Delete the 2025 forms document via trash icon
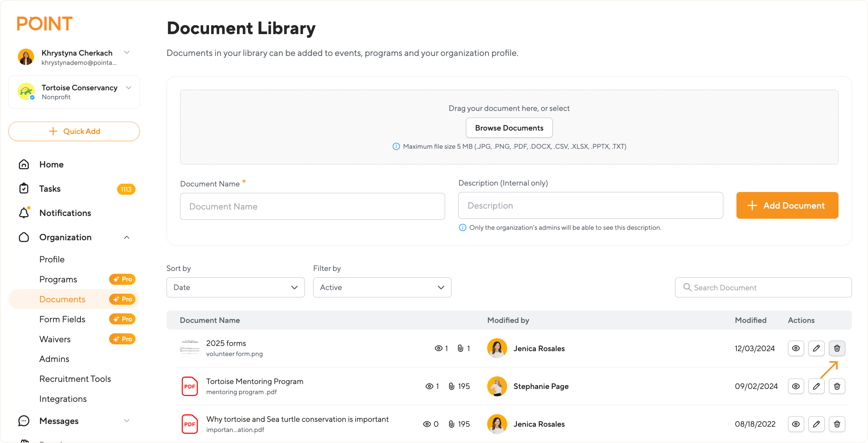The width and height of the screenshot is (868, 443). pos(837,348)
